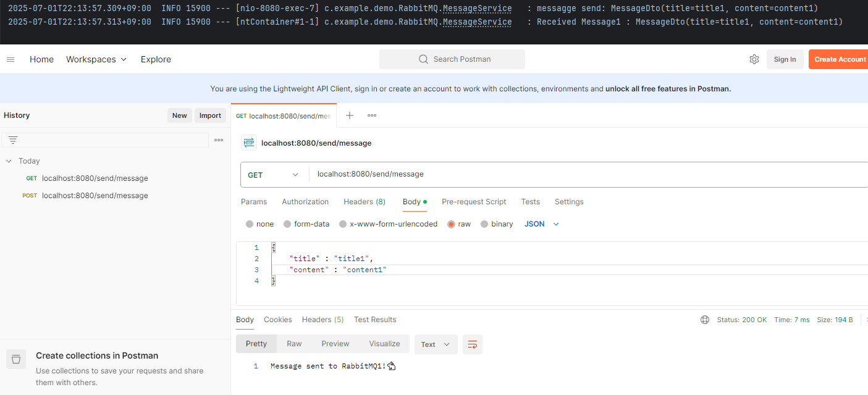This screenshot has width=868, height=395.
Task: Open the hamburger menu icon
Action: (x=11, y=59)
